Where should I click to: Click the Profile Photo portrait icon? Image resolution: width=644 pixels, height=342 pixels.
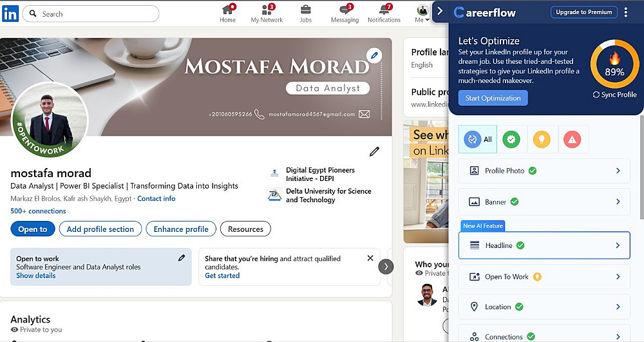pyautogui.click(x=475, y=171)
